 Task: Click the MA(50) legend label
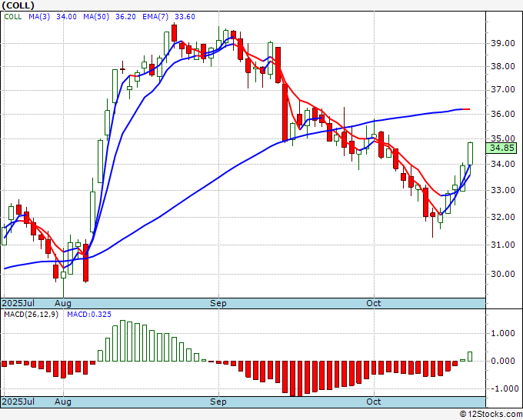coord(96,17)
